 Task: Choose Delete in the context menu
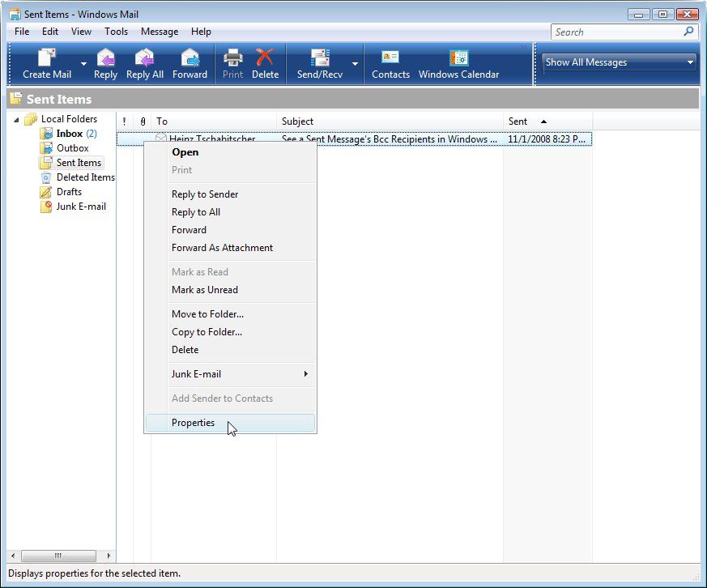[x=231, y=349]
